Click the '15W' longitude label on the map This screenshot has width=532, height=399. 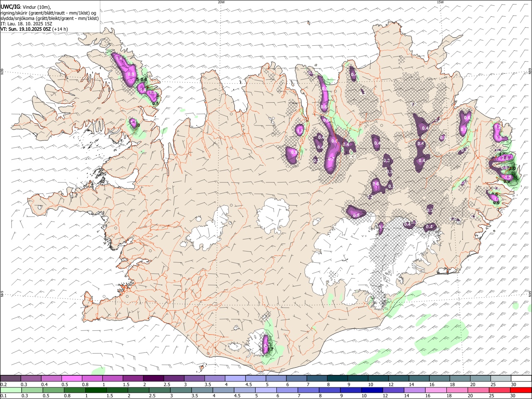click(x=440, y=2)
